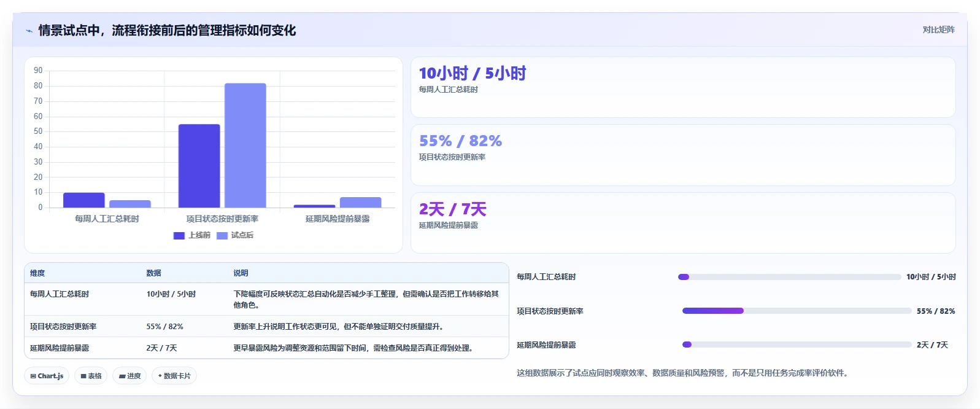Screen dimensions: 980x409
Task: Click the 试点后 bar for 项目状态按时更新率
Action: pyautogui.click(x=245, y=146)
